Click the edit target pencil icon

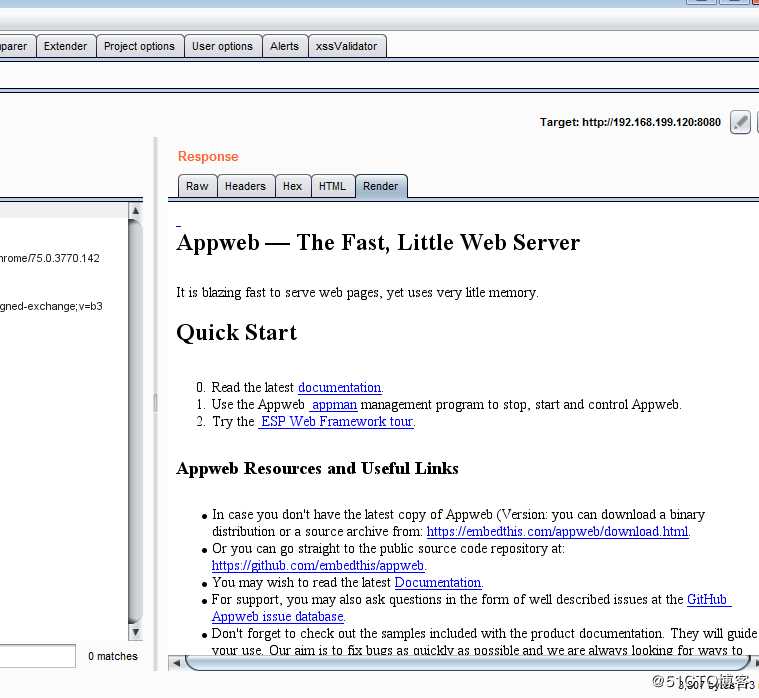point(740,122)
